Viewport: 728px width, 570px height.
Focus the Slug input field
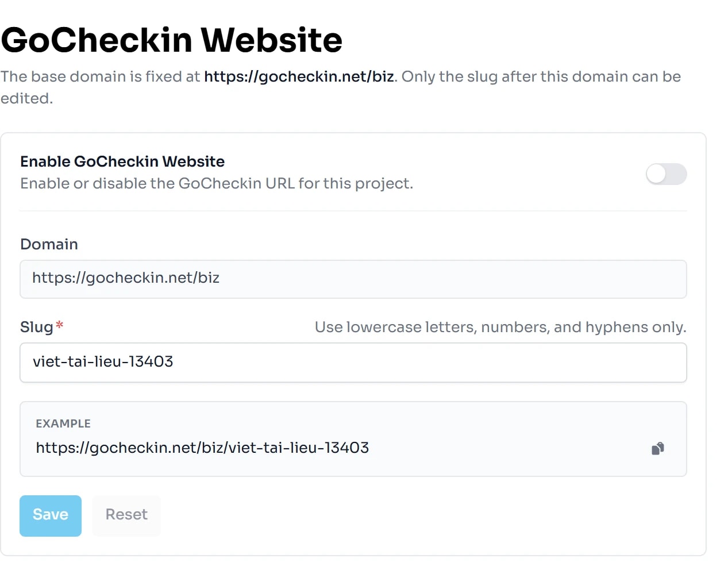353,363
